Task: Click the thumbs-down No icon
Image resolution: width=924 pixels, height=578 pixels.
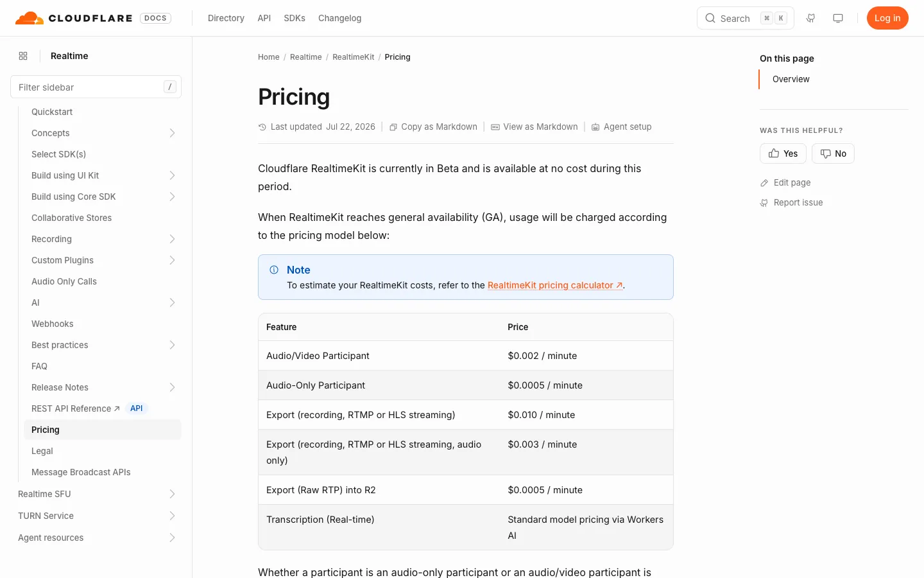Action: click(x=826, y=153)
